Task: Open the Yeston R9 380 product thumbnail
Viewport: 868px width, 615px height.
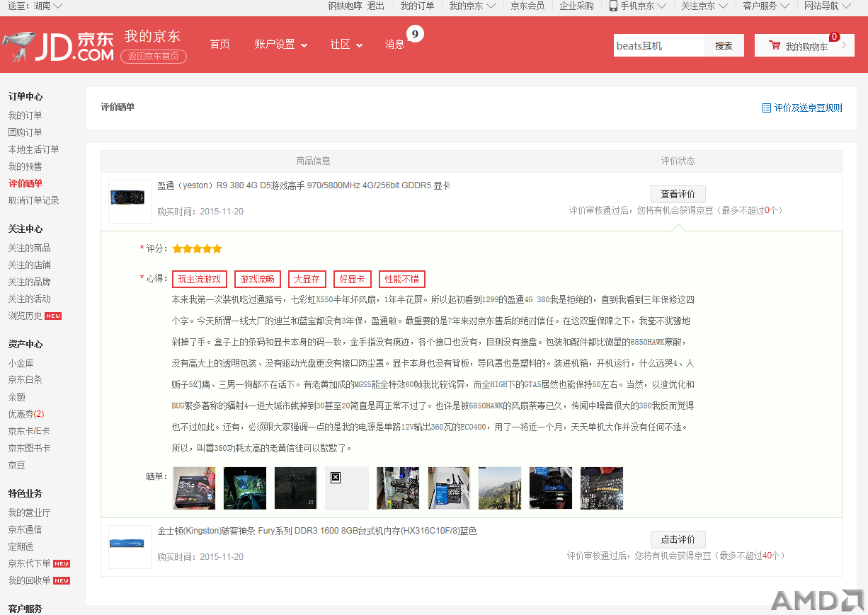Action: [x=130, y=202]
